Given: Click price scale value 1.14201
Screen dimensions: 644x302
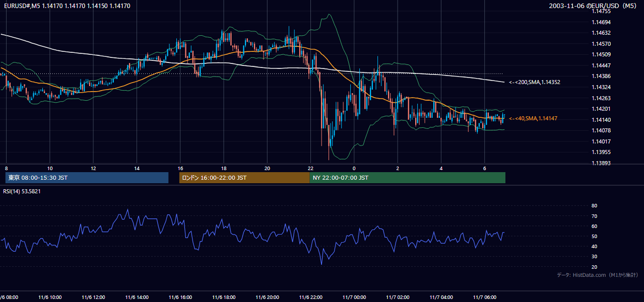Looking at the screenshot, I should (601, 109).
